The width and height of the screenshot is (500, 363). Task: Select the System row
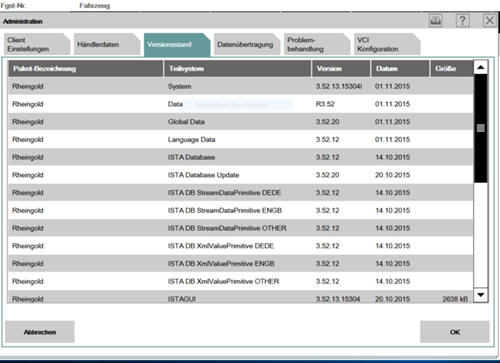(x=240, y=86)
